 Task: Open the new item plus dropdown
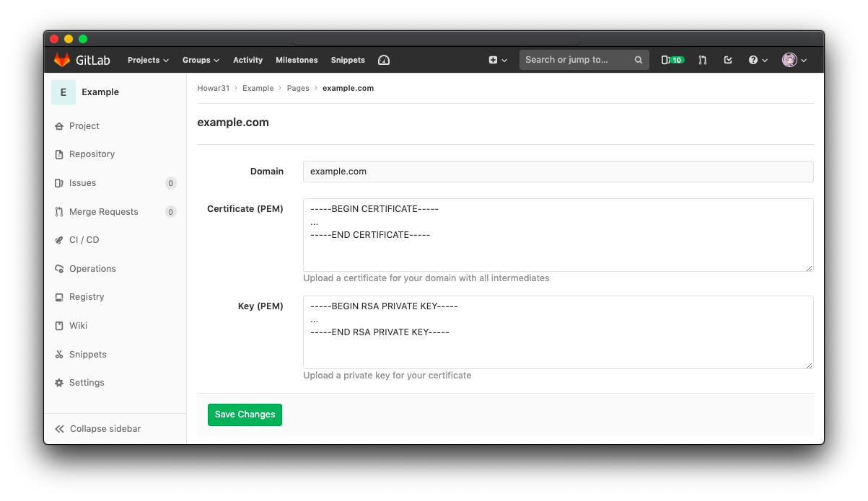[498, 60]
